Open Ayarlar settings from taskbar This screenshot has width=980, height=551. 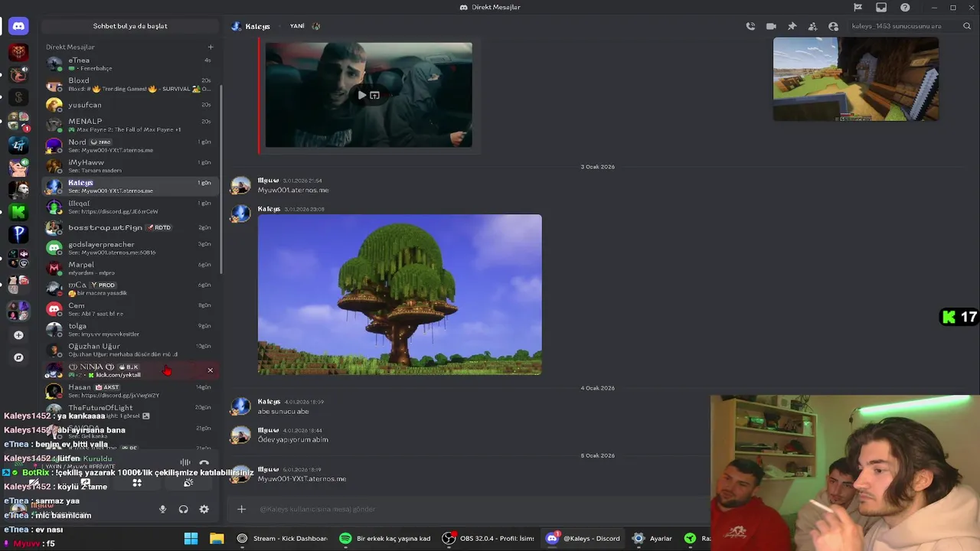pos(653,539)
